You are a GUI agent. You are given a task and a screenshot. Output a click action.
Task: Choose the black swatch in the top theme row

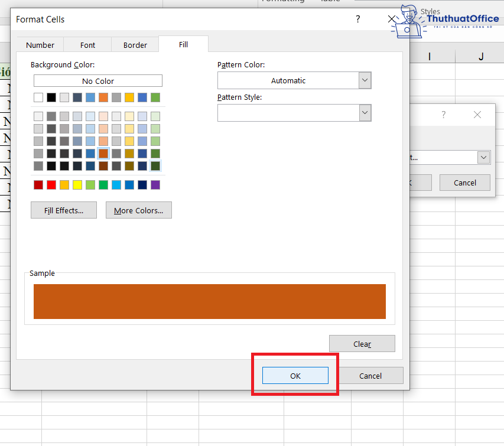tap(51, 97)
